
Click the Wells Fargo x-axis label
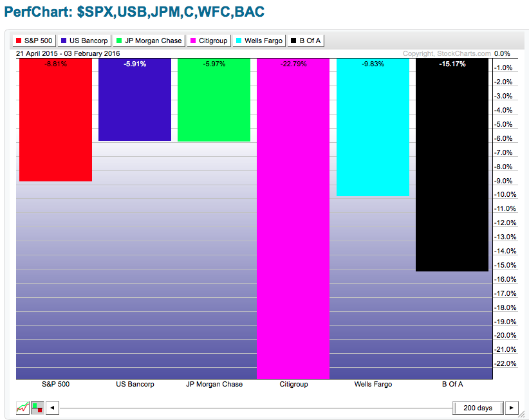point(373,384)
